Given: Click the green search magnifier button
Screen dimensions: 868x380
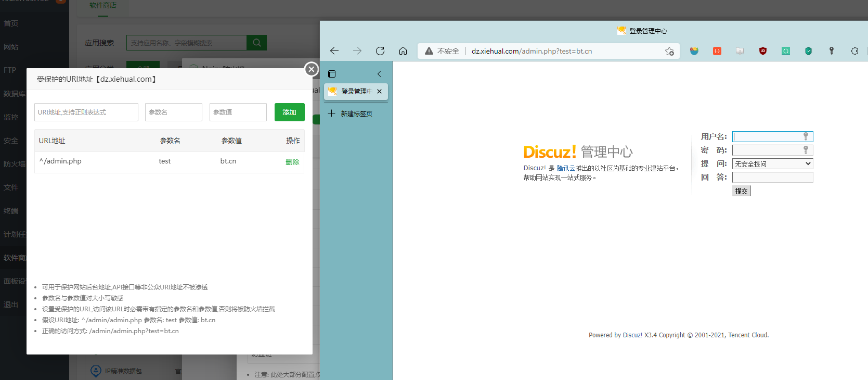Looking at the screenshot, I should pyautogui.click(x=257, y=43).
